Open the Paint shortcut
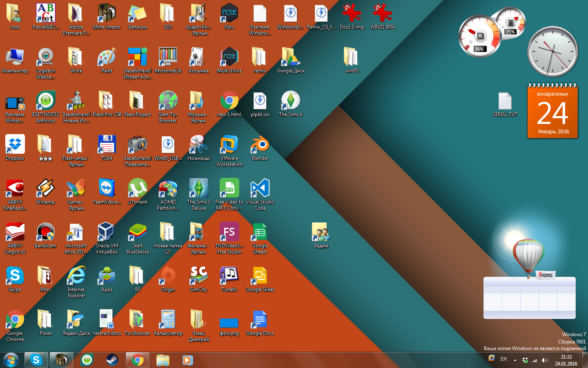 [107, 60]
